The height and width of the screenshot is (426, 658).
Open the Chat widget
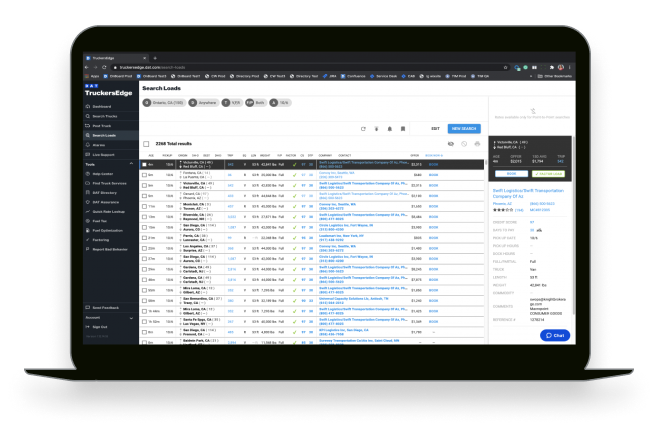pos(555,335)
